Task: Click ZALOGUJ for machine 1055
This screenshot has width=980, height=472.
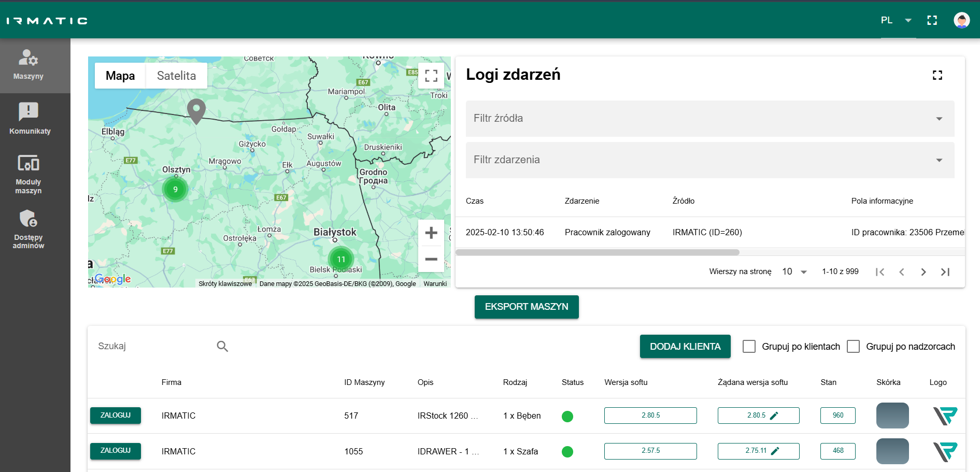Action: tap(116, 451)
